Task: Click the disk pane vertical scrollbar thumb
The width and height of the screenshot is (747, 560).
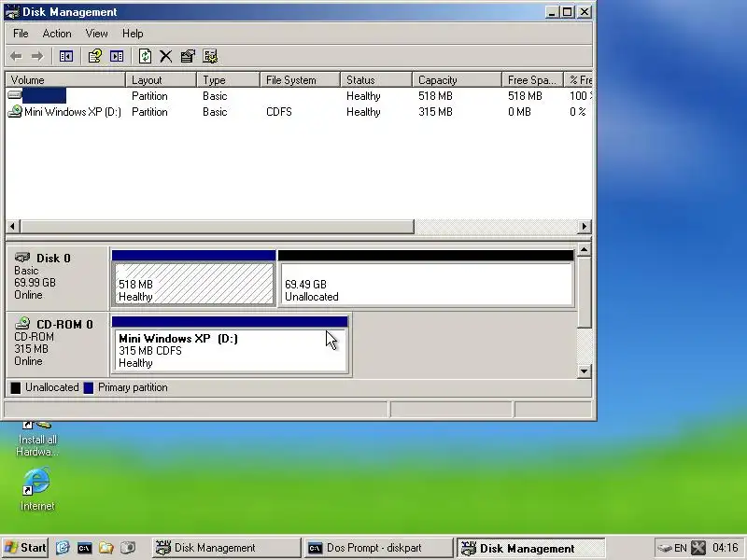Action: pos(585,292)
